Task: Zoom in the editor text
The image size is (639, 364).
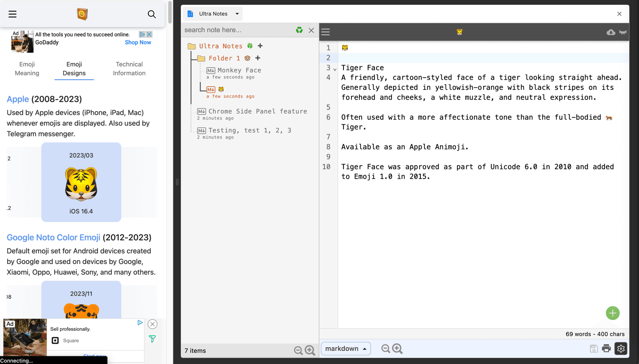Action: click(x=397, y=349)
